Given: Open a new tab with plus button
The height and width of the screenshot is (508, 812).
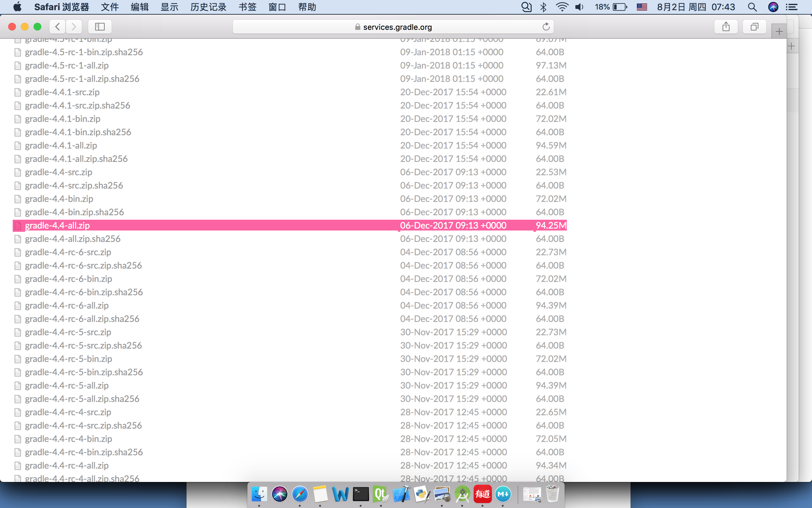Looking at the screenshot, I should click(x=779, y=31).
